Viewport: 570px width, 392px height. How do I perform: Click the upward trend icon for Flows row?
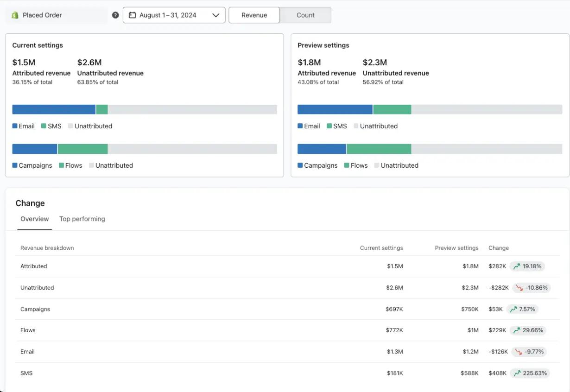(516, 330)
